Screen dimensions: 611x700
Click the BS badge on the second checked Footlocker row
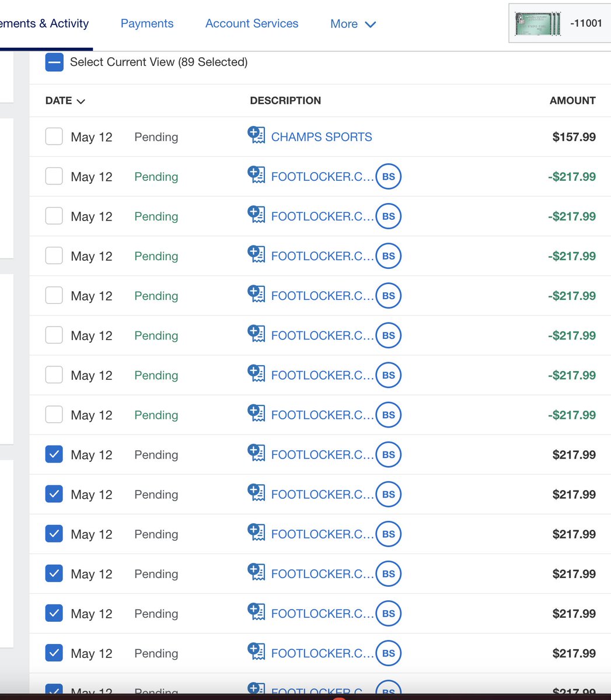coord(389,494)
